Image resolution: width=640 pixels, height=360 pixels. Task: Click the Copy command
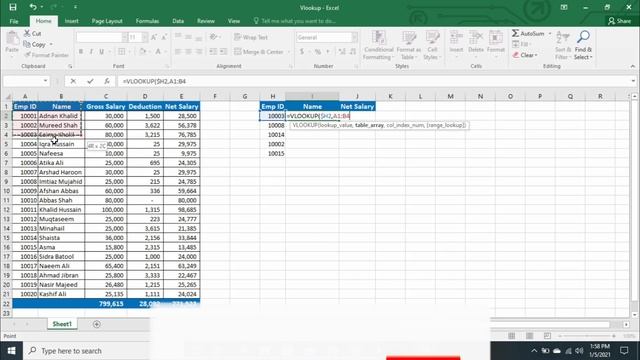point(36,44)
